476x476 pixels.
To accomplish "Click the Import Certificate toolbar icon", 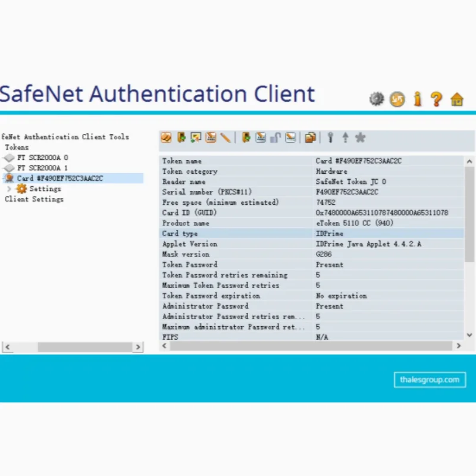I will (x=196, y=138).
